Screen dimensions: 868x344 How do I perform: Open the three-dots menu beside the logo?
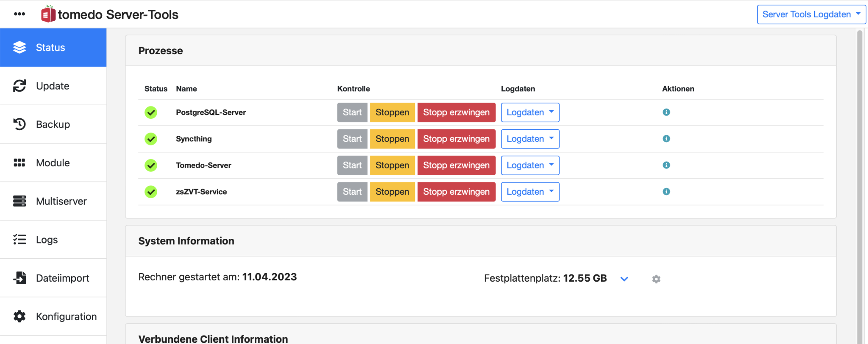pos(19,14)
